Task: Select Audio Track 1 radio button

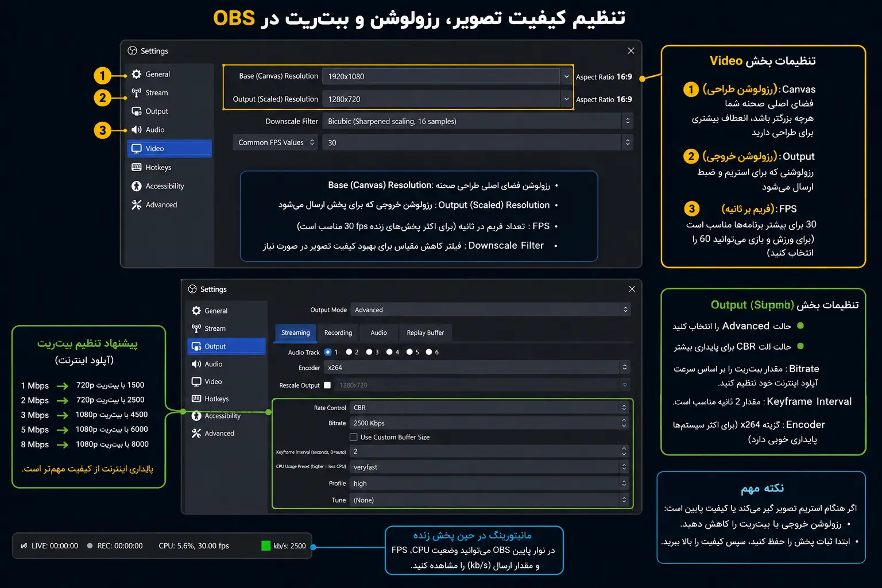Action: click(328, 352)
